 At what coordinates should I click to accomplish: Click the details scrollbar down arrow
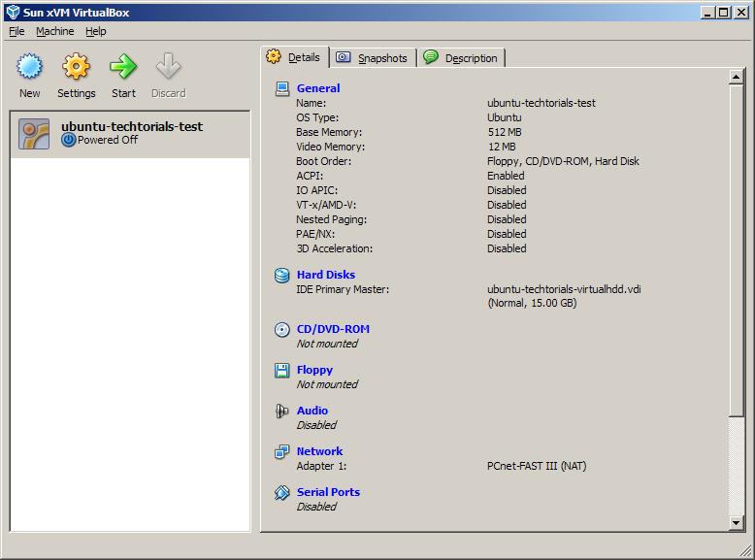[736, 523]
